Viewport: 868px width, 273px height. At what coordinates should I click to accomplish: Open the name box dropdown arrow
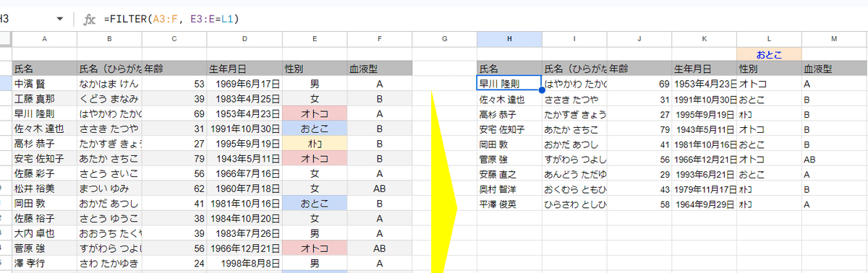60,19
